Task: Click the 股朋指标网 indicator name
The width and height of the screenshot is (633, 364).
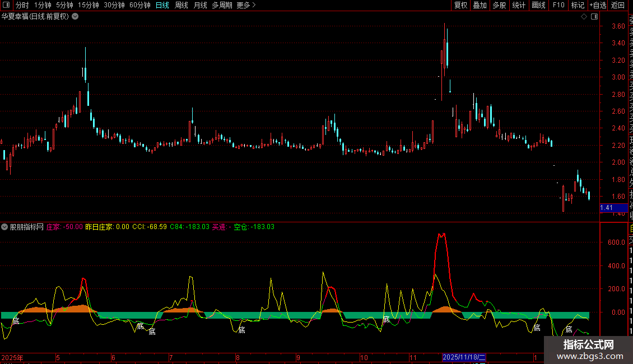Action: point(27,227)
